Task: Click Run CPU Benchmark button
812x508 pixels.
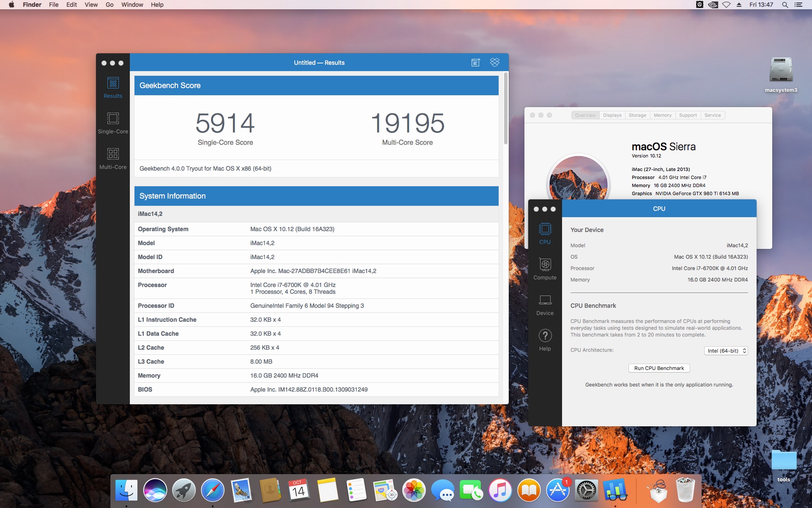Action: pyautogui.click(x=659, y=368)
